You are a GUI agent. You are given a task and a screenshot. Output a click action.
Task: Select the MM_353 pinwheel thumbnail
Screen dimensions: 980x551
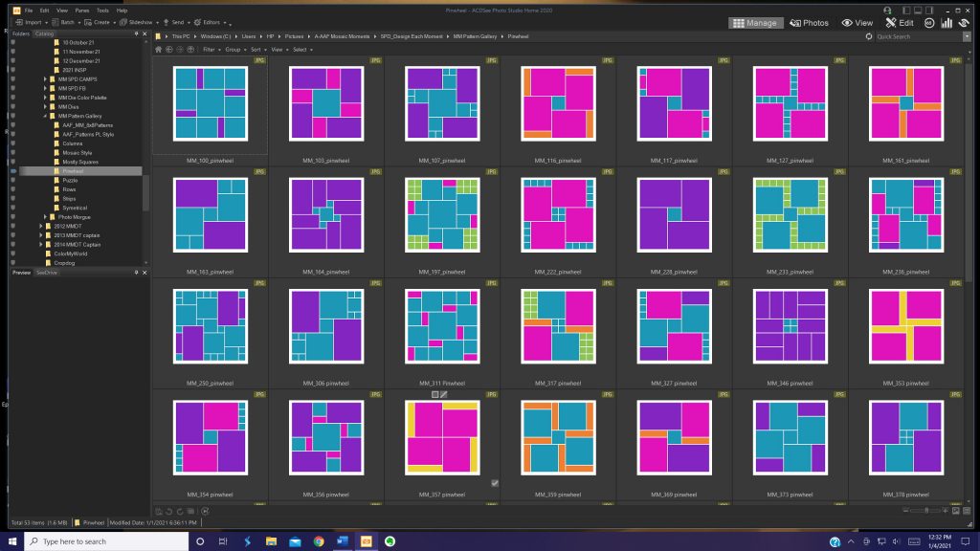coord(905,326)
